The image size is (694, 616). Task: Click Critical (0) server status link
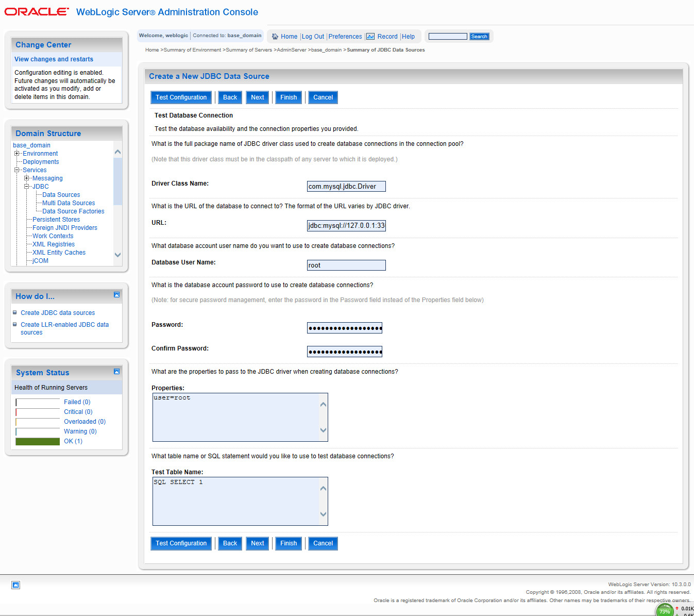coord(78,412)
